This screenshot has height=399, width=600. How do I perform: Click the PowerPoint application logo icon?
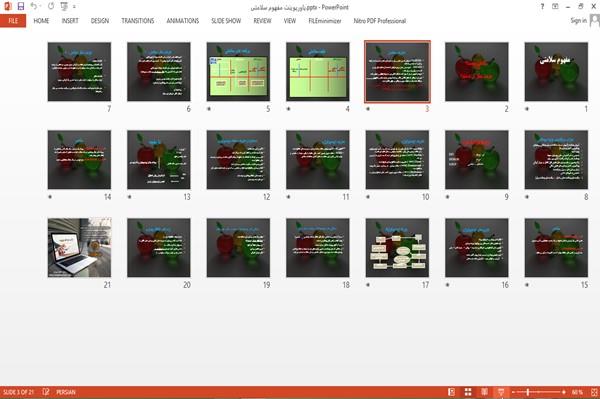pos(7,7)
